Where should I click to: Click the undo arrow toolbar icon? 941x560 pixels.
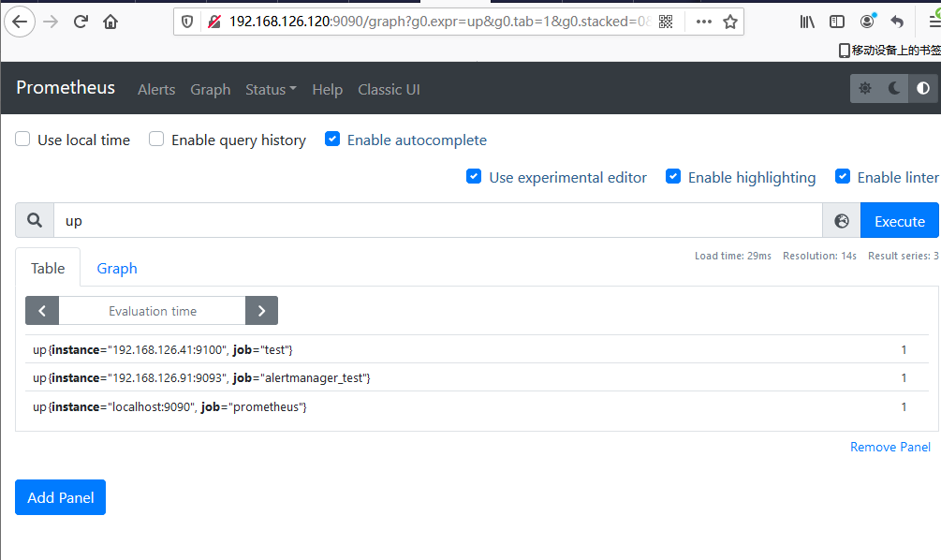[897, 22]
